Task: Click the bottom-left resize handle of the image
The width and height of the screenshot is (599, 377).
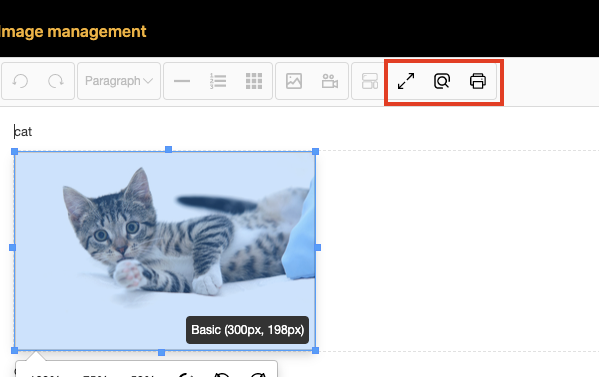Action: (x=15, y=350)
